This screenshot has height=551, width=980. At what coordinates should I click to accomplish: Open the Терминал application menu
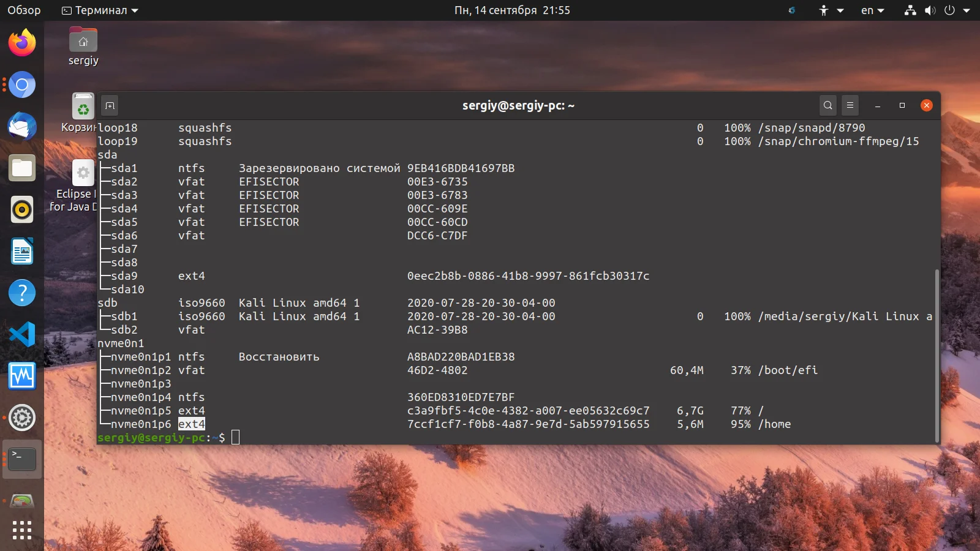[x=100, y=10]
